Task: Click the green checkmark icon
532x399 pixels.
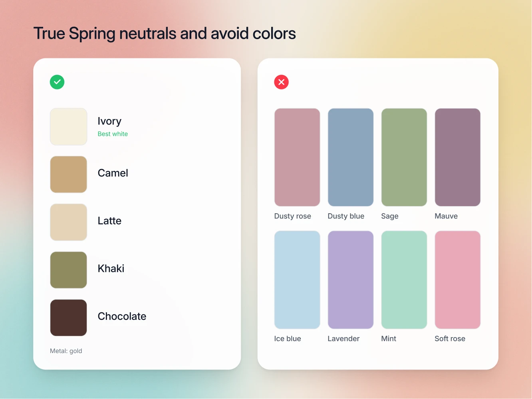Action: (x=57, y=82)
